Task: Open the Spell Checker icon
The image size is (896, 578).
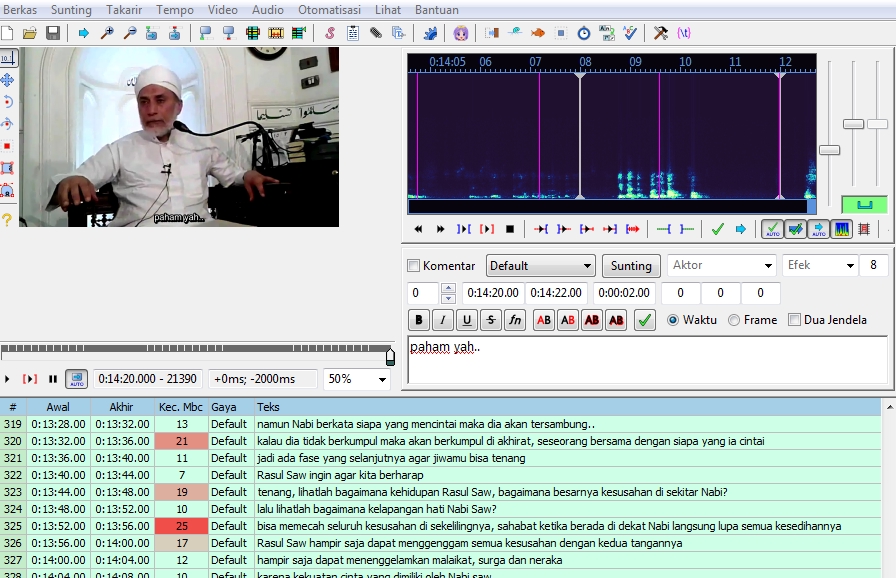Action: point(630,33)
